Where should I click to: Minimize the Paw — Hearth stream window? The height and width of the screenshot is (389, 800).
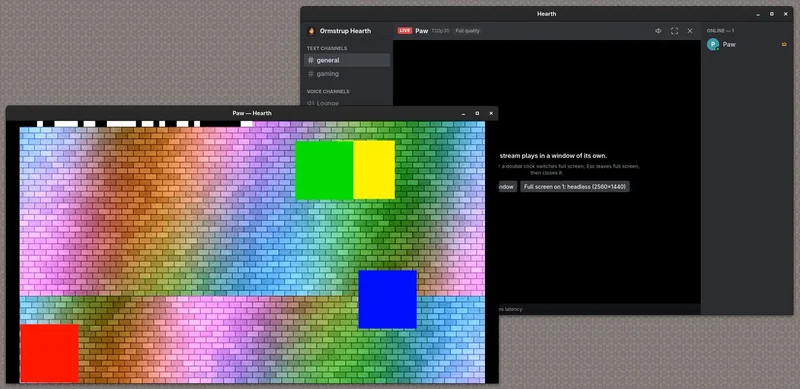point(463,113)
